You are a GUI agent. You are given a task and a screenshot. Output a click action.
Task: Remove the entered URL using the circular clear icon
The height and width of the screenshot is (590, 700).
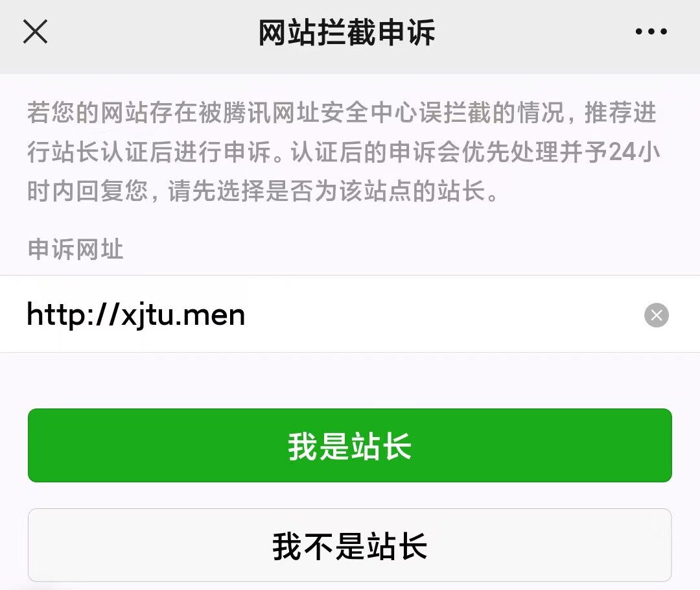click(x=656, y=315)
